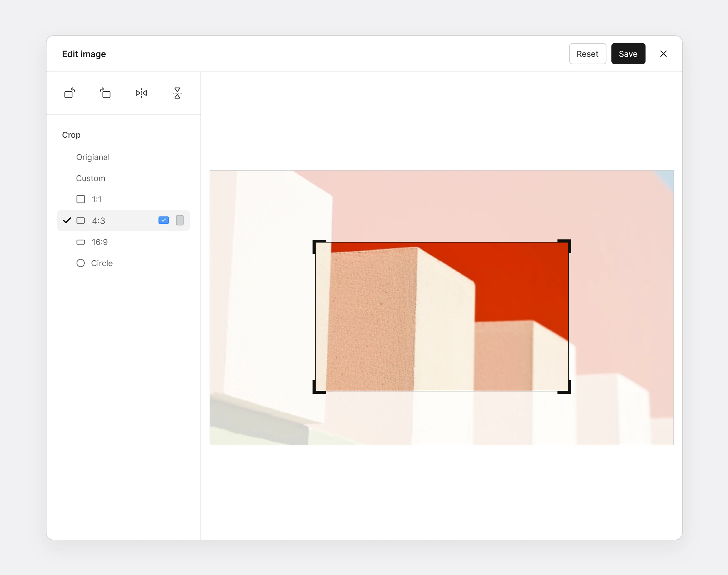Click the 1:1 square ratio icon
This screenshot has width=728, height=575.
(x=80, y=199)
